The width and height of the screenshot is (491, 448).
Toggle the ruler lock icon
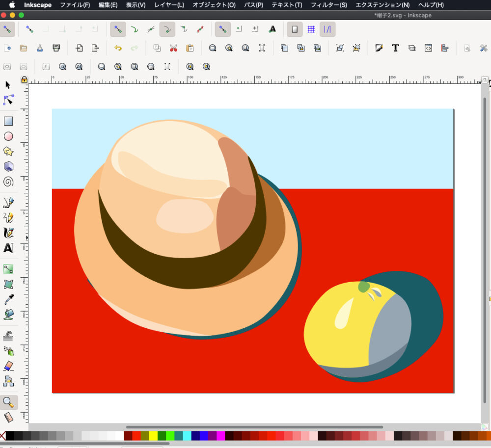[24, 79]
